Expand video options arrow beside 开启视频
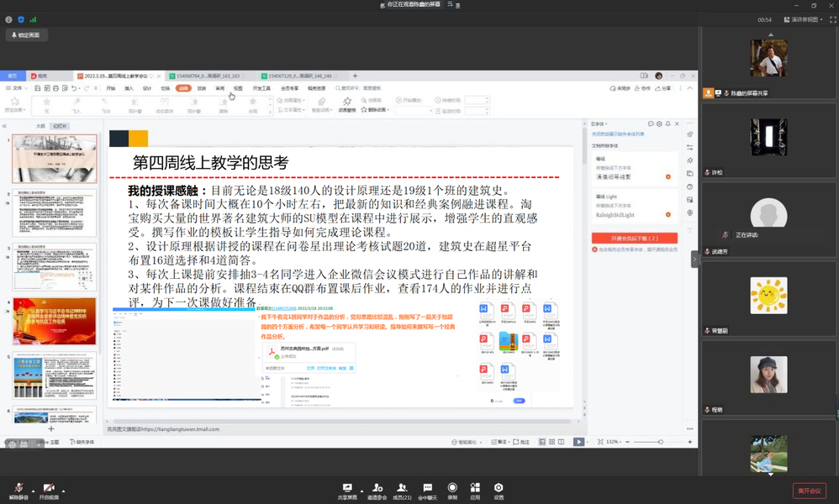The image size is (839, 504). point(63,489)
